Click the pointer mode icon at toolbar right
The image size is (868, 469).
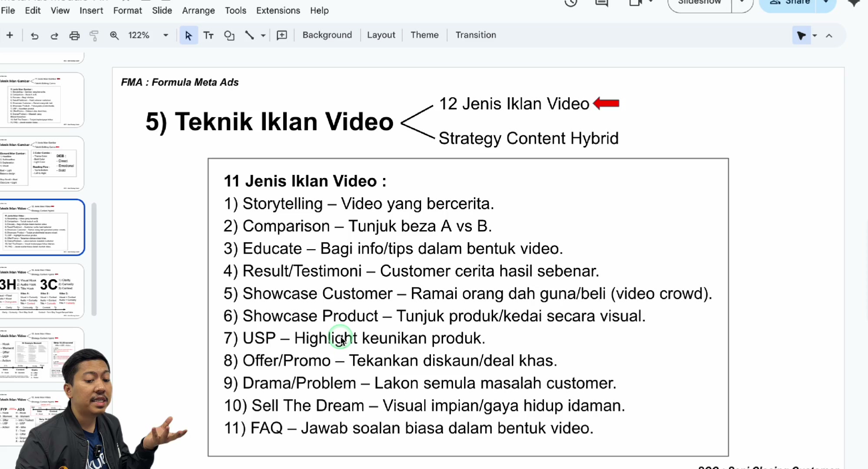point(801,36)
